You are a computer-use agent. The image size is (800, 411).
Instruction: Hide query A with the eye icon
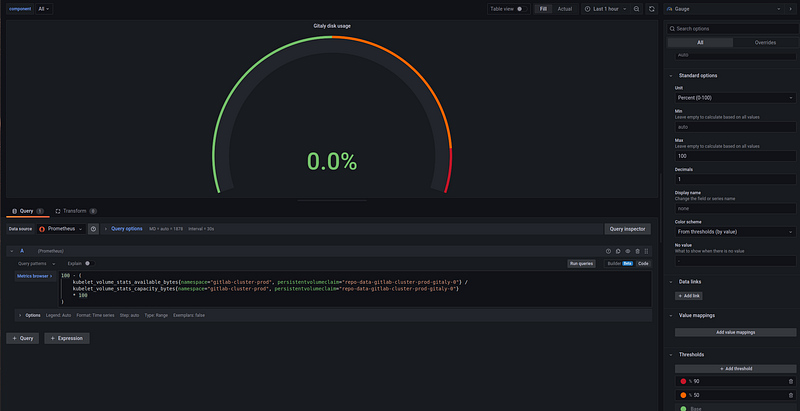(628, 251)
